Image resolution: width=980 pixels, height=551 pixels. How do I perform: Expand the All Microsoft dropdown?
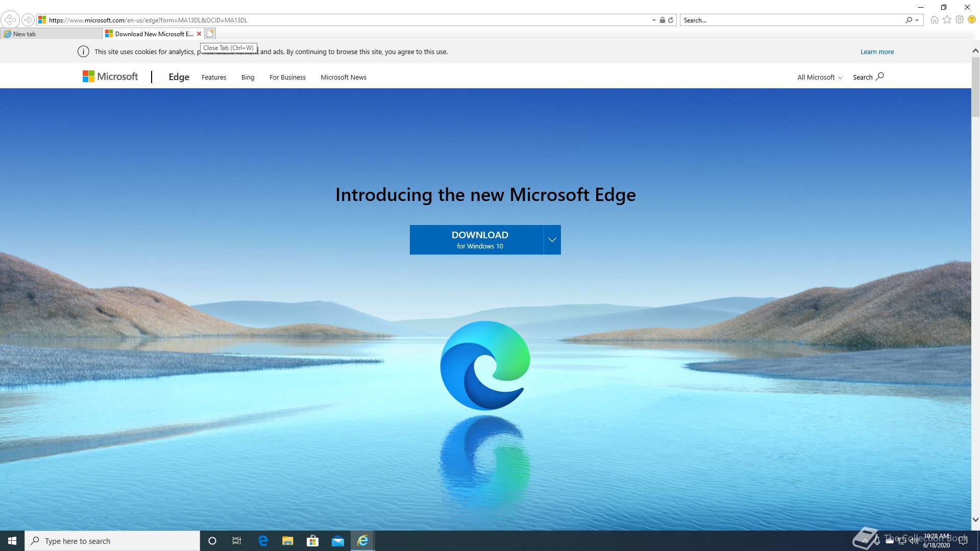point(820,78)
